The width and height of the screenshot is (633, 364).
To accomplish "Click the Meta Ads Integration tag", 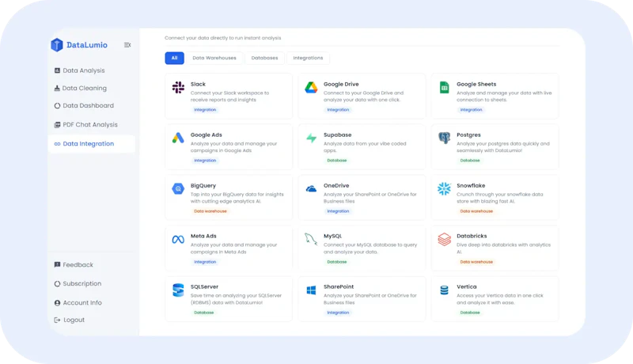I will pos(205,262).
